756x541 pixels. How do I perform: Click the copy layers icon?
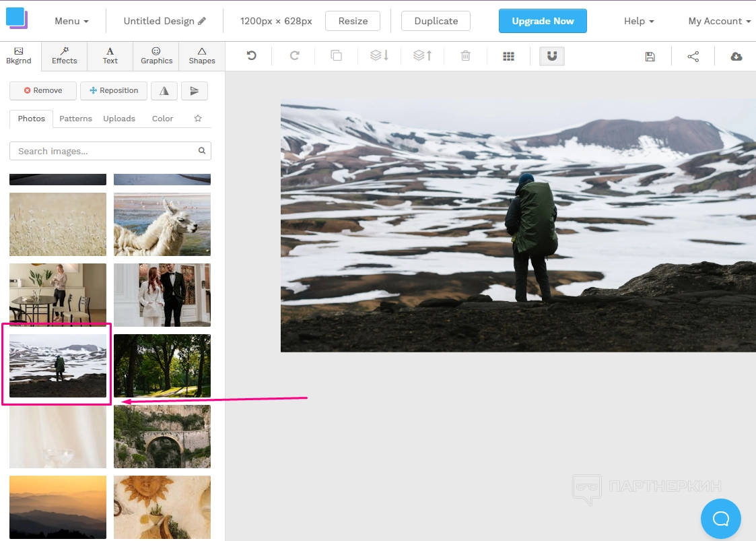tap(337, 56)
